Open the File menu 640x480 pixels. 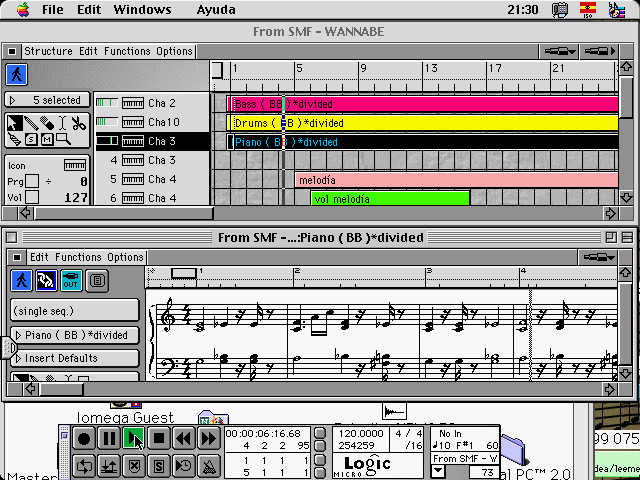[x=53, y=9]
